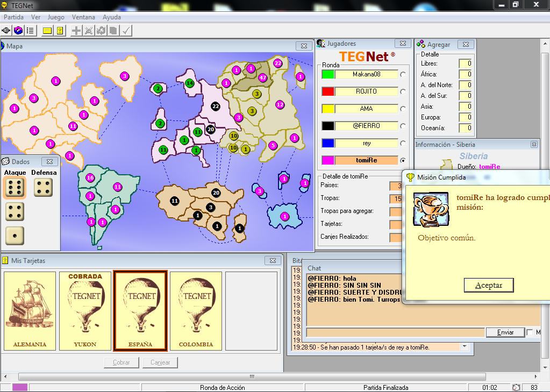Click Makana08's green color swatch
550x392 pixels.
(328, 74)
